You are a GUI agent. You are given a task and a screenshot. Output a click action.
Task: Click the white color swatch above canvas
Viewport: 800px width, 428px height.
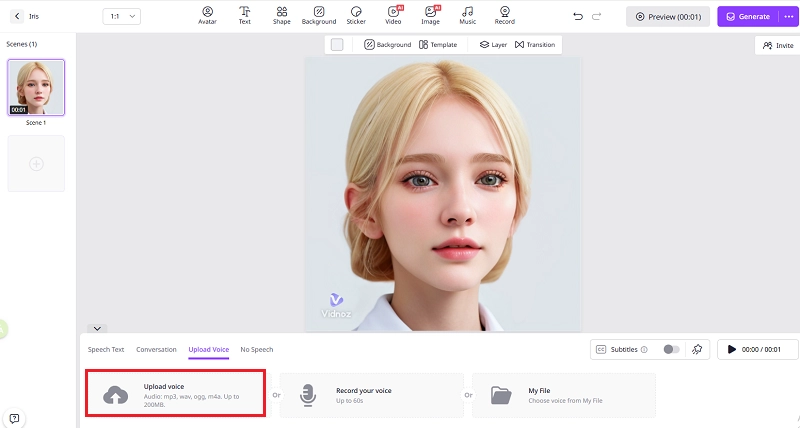[x=337, y=44]
